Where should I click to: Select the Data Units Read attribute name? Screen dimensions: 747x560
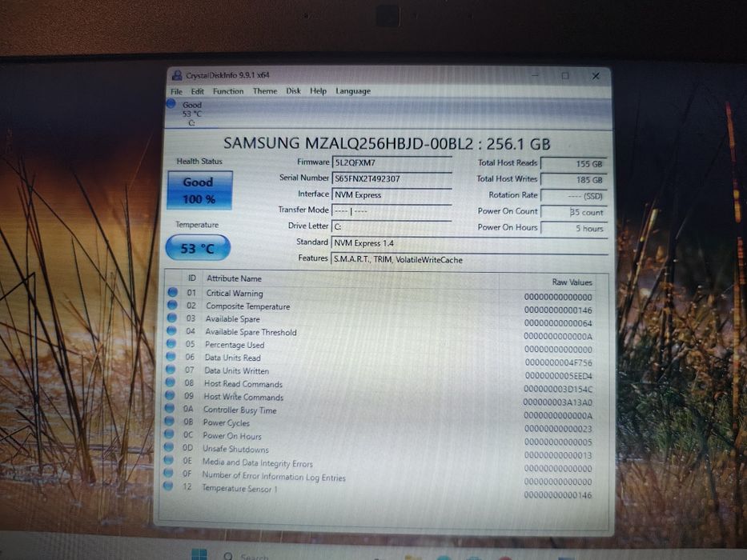[232, 358]
